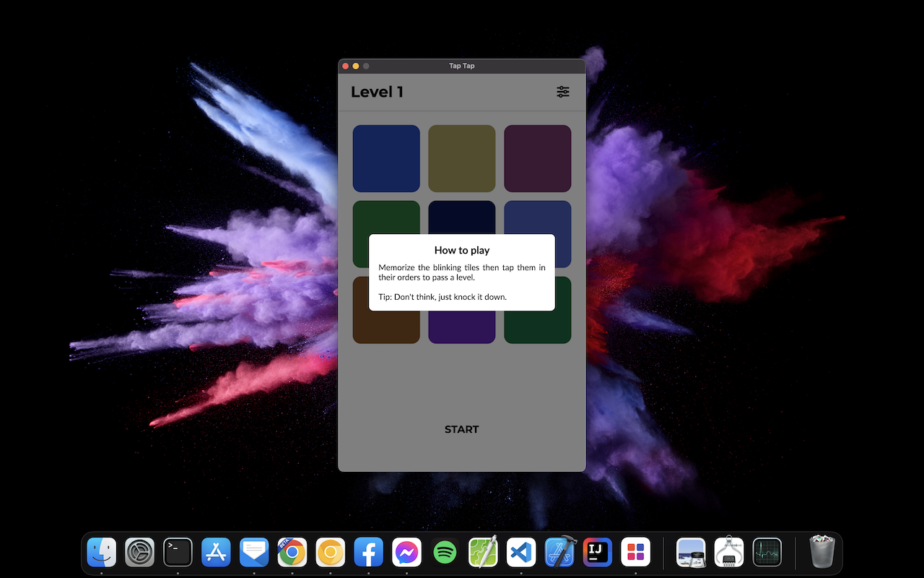Launch Spotify from the dock
Screen dimensions: 924x578
pos(445,553)
